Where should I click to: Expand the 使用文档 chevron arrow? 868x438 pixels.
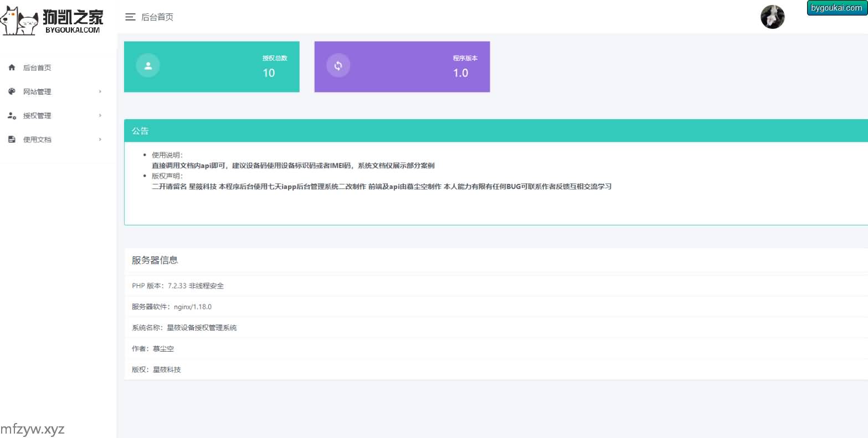100,140
